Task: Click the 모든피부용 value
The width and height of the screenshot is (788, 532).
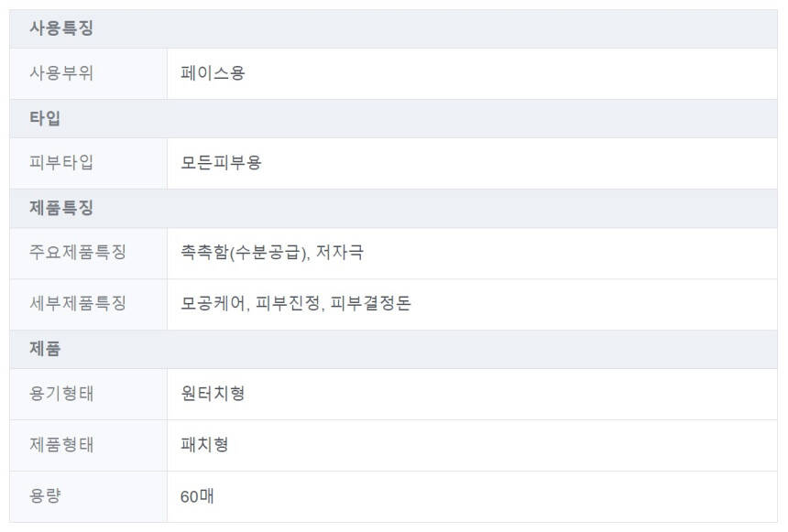Action: pos(221,163)
